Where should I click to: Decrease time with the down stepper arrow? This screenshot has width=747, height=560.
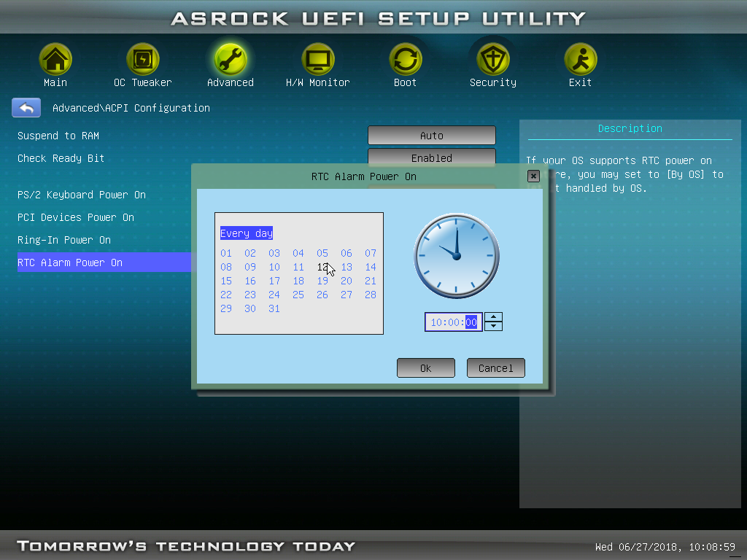pos(493,326)
